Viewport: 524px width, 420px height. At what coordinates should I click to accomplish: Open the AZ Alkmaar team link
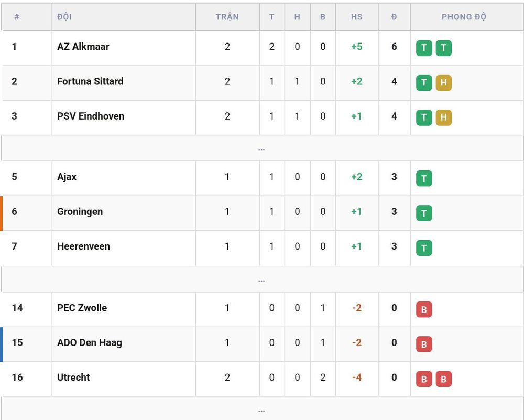click(x=83, y=47)
